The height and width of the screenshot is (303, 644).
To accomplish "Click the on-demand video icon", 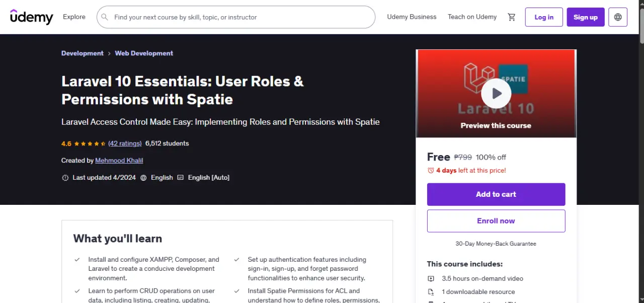I will coord(431,279).
